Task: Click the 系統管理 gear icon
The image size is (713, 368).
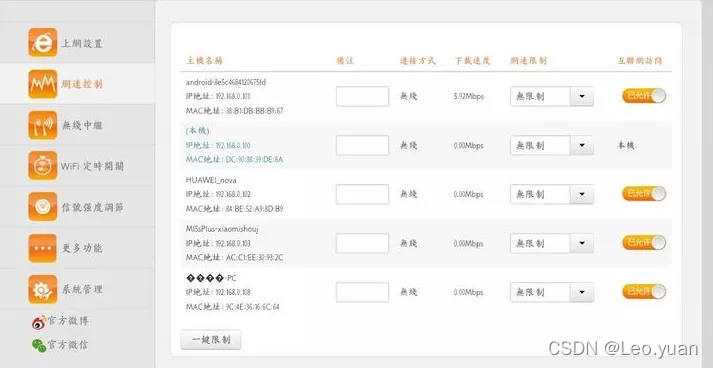Action: 43,289
